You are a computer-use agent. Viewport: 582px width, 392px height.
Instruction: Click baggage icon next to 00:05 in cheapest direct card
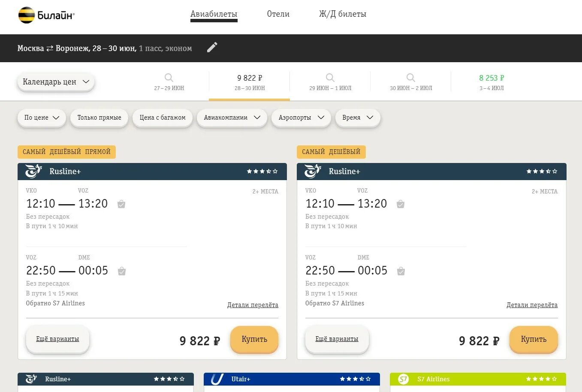[122, 271]
